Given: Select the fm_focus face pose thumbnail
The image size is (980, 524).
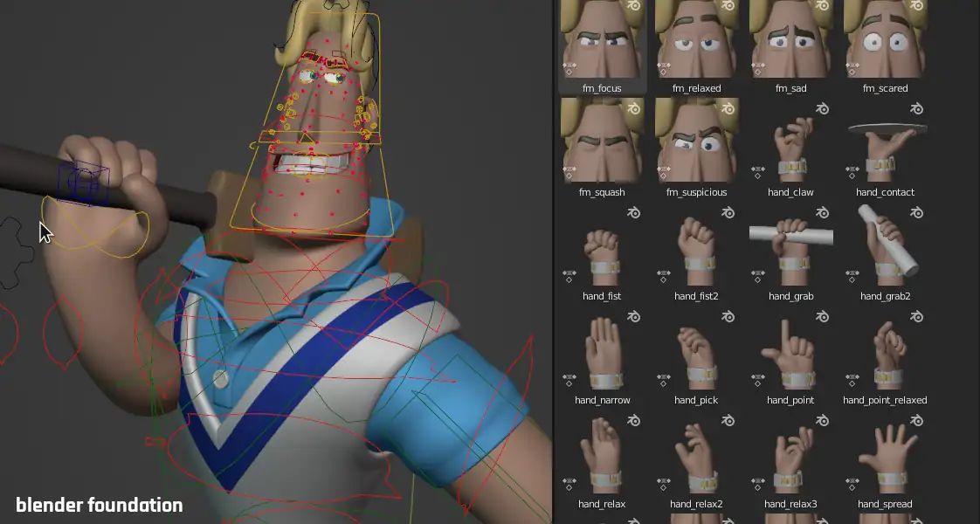Looking at the screenshot, I should (x=602, y=38).
